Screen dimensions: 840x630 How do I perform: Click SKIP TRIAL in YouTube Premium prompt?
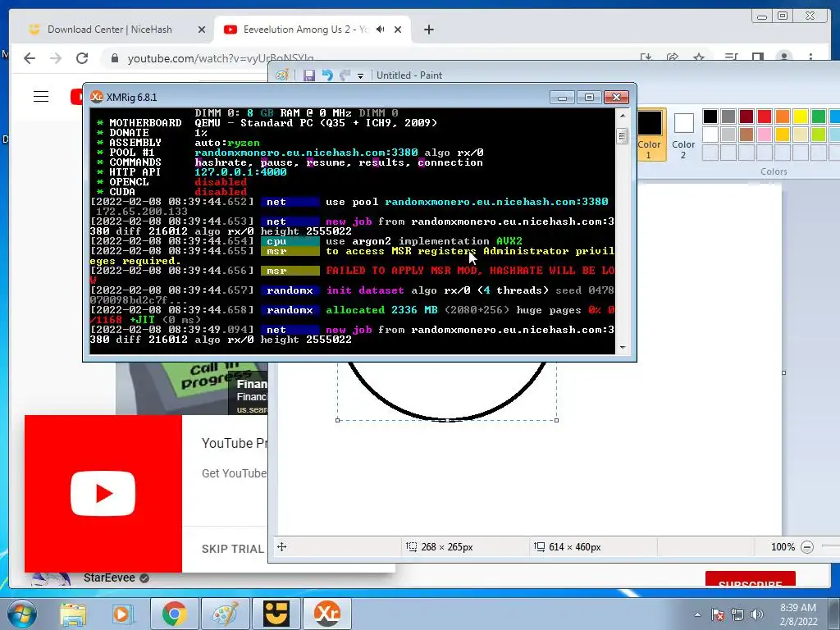pyautogui.click(x=232, y=549)
